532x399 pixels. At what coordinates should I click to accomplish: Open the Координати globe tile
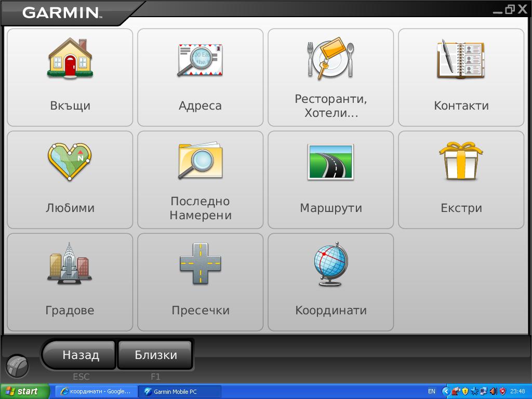click(331, 282)
